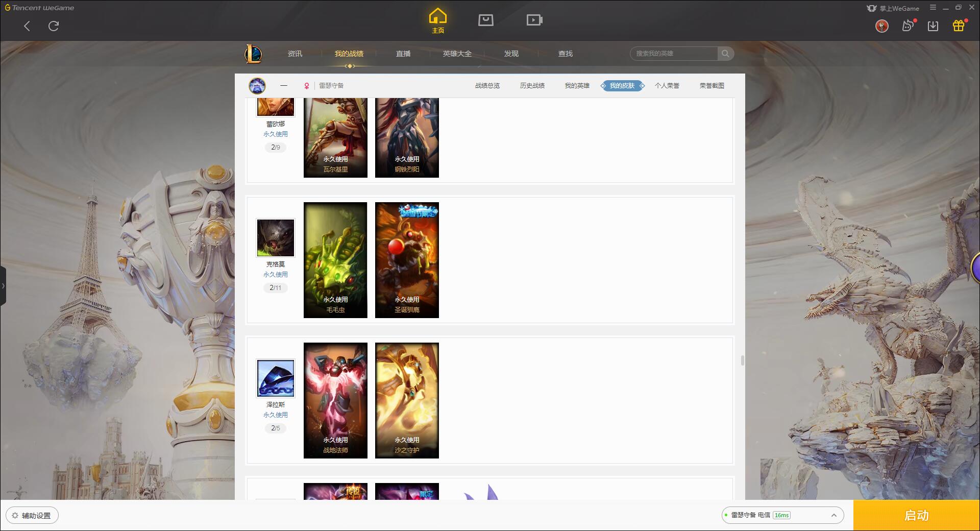
Task: Open the download manager icon
Action: click(x=933, y=26)
